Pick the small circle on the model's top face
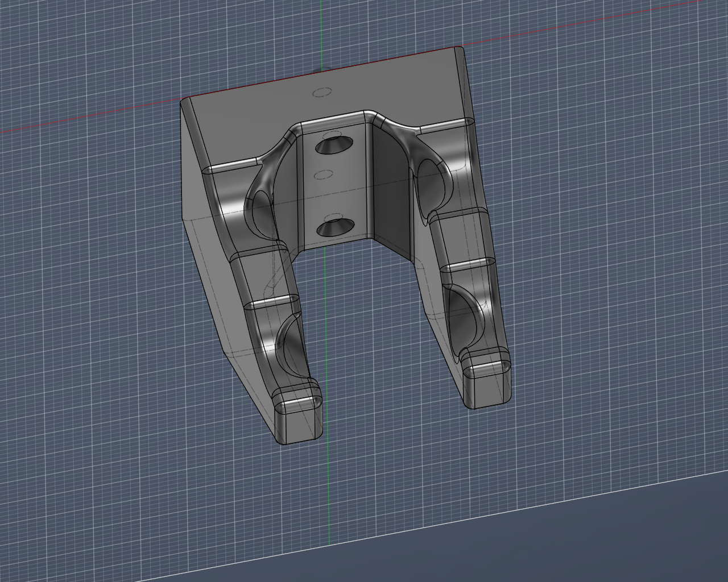 [x=322, y=92]
